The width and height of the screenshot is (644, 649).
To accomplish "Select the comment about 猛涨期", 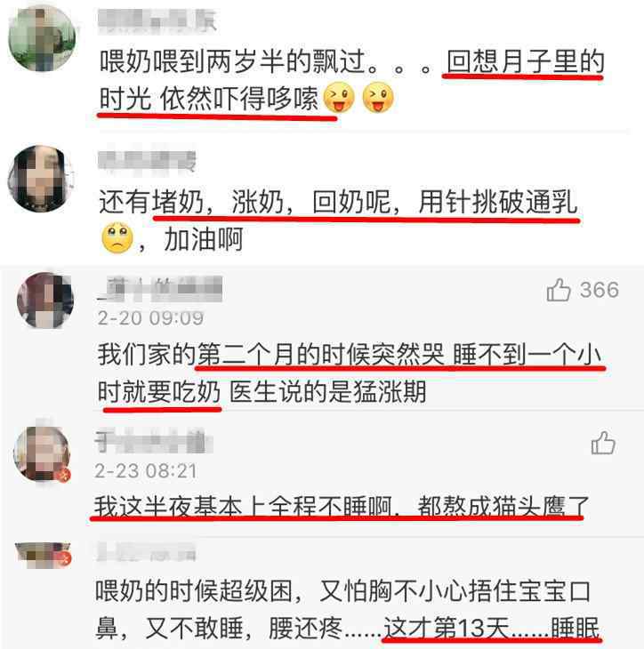I will pos(349,373).
